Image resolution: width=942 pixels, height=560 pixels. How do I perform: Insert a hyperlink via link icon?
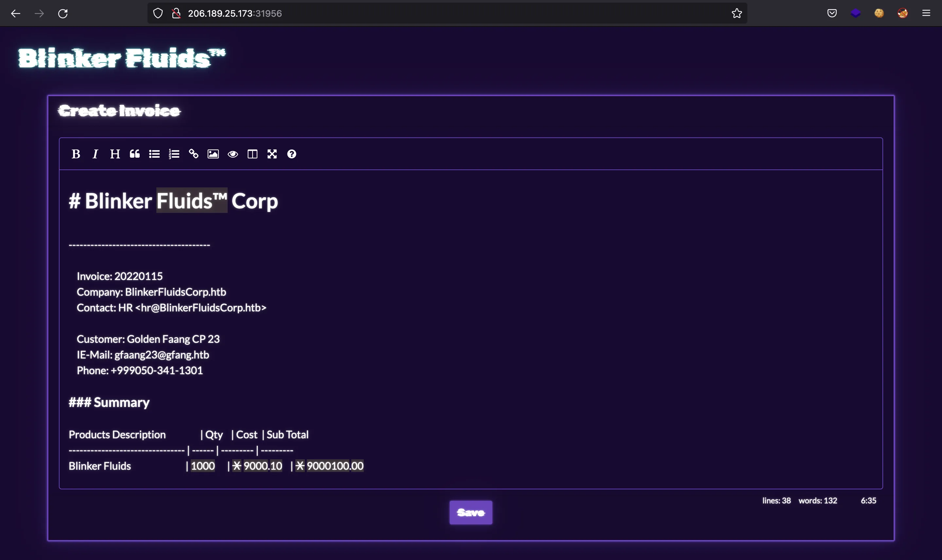(x=194, y=154)
